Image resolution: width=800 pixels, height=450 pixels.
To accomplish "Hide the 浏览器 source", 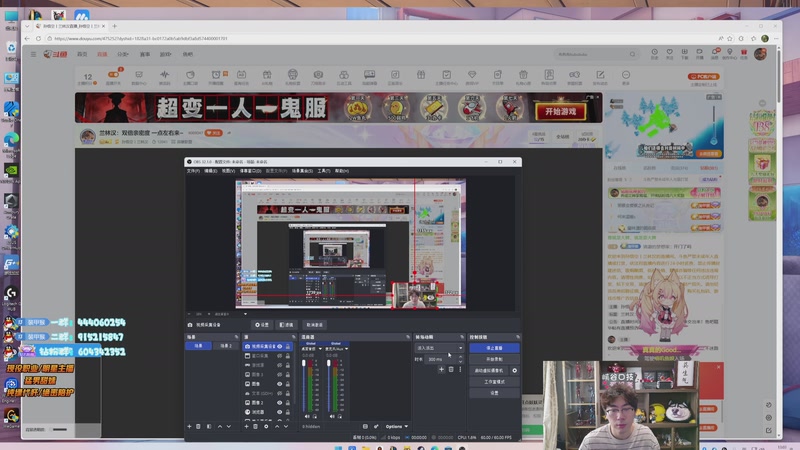I will point(279,412).
